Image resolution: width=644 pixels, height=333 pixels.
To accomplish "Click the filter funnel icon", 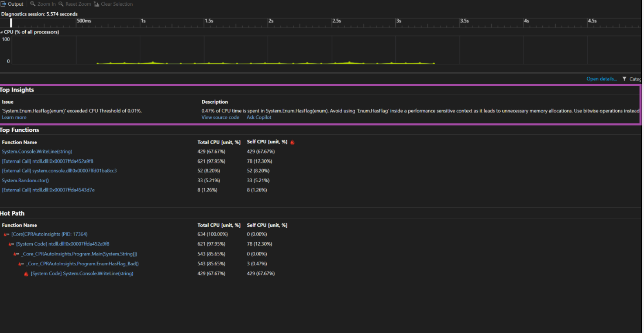I will [624, 79].
